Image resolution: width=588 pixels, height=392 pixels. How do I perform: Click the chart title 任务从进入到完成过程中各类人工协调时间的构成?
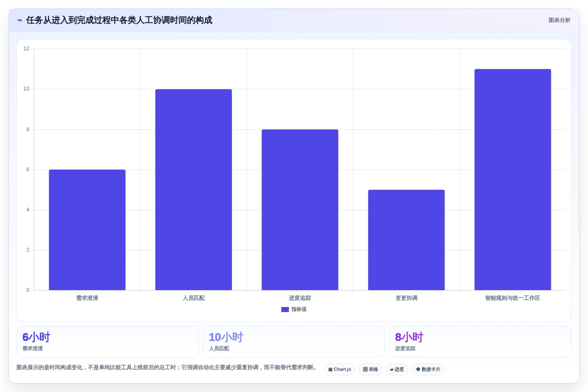119,20
